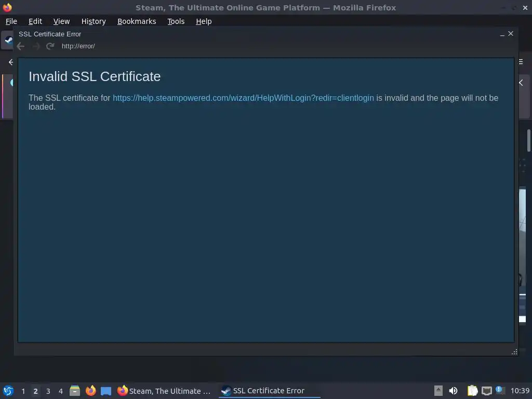Open the Bookmarks menu in Firefox
Screen dimensions: 532x399
click(x=137, y=21)
